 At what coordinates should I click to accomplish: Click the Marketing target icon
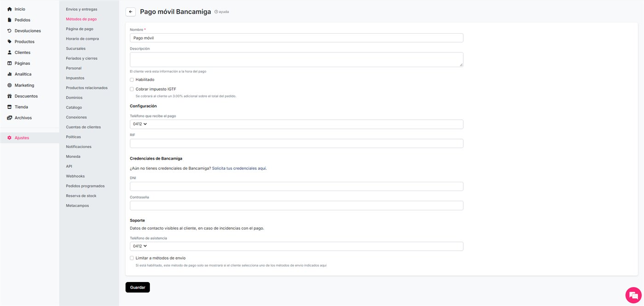click(10, 85)
